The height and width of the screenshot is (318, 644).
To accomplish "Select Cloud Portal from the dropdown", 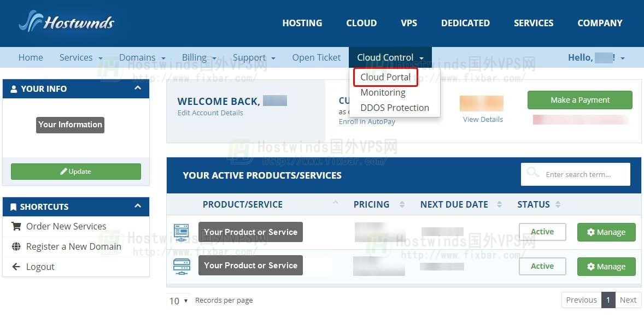I will point(385,77).
